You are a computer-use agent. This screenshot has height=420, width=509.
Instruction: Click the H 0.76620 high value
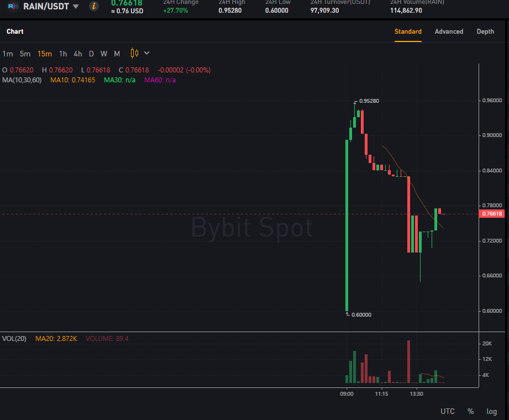(57, 70)
